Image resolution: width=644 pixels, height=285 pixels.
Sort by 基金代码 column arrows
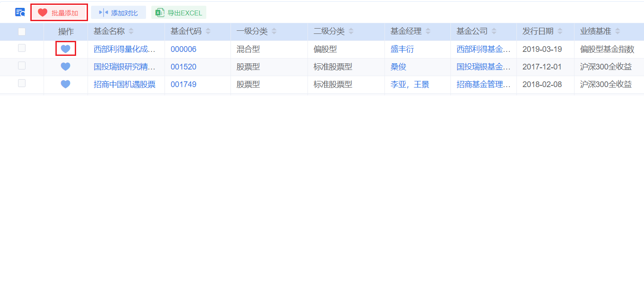tap(208, 31)
